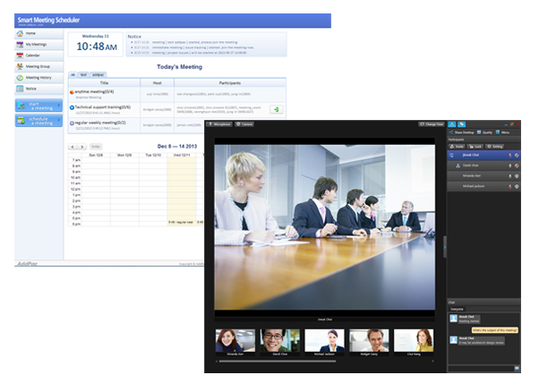This screenshot has height=392, width=539.
Task: Toggle the Microphone button in the meeting window
Action: point(219,124)
